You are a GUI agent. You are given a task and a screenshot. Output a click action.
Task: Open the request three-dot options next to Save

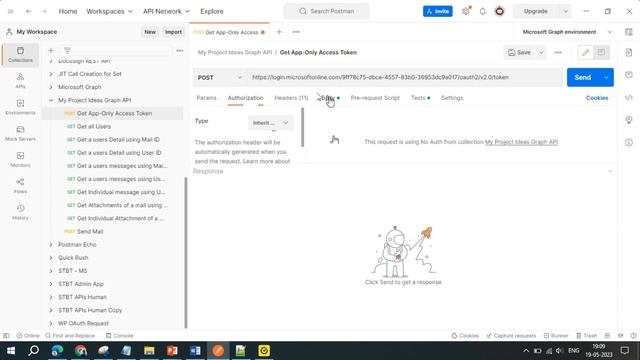pyautogui.click(x=558, y=52)
